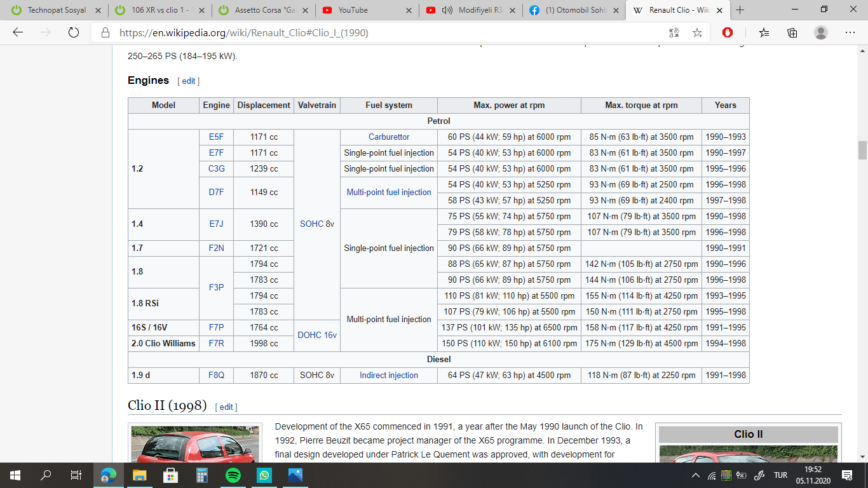The width and height of the screenshot is (868, 488).
Task: Edit the Engines section
Action: [189, 81]
